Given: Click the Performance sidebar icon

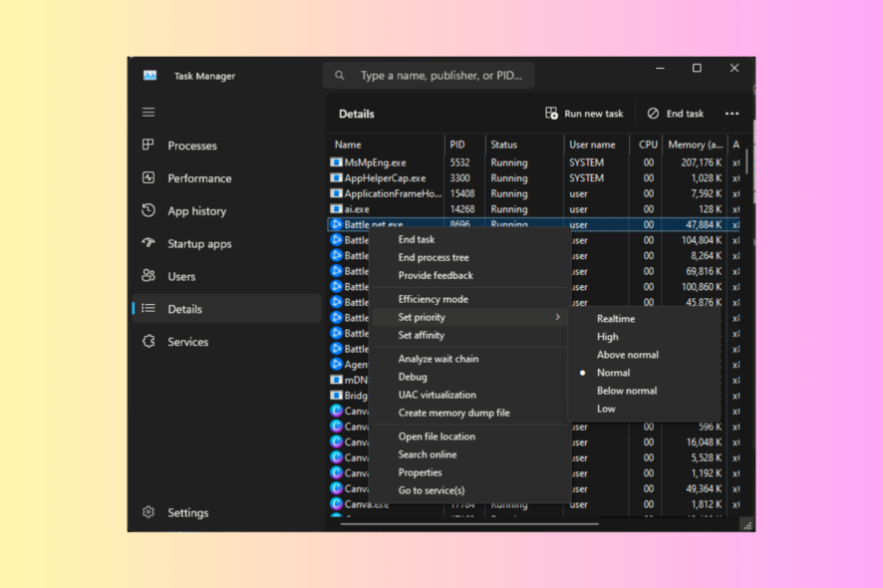Looking at the screenshot, I should 148,178.
